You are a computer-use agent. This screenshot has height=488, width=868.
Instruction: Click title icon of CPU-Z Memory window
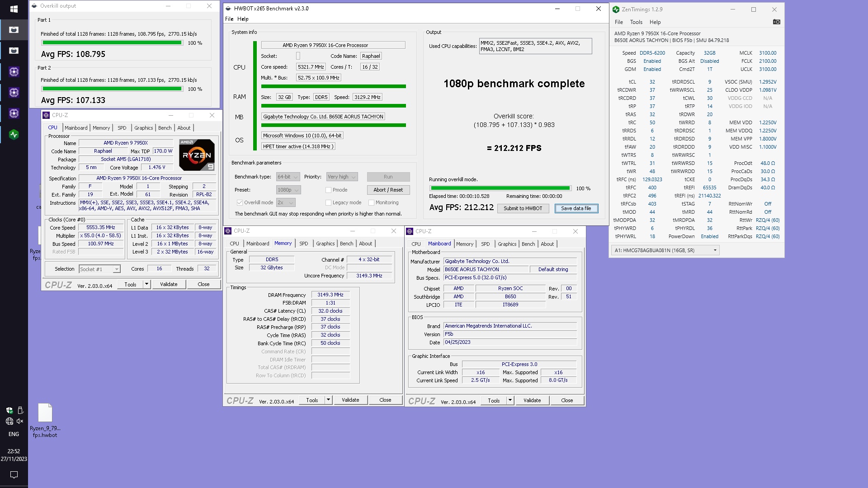pyautogui.click(x=228, y=231)
